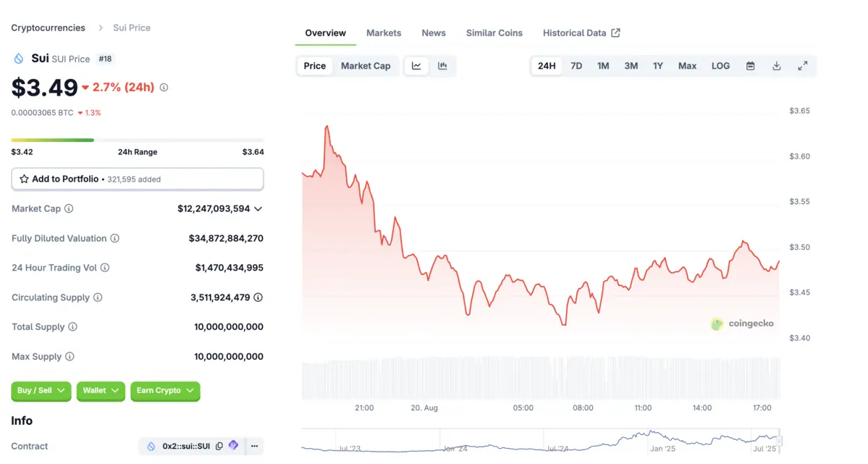868x464 pixels.
Task: Switch to the Markets tab
Action: pos(384,33)
